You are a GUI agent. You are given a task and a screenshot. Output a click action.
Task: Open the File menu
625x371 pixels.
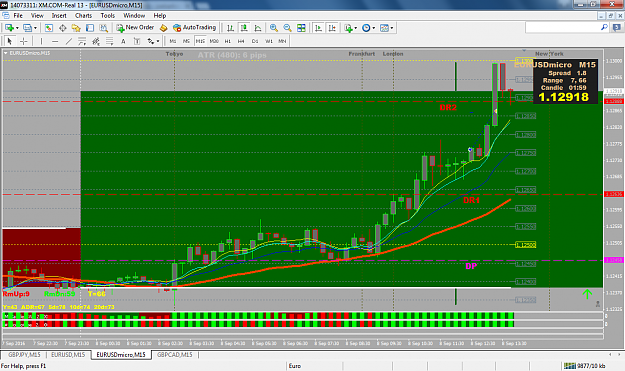(x=18, y=16)
